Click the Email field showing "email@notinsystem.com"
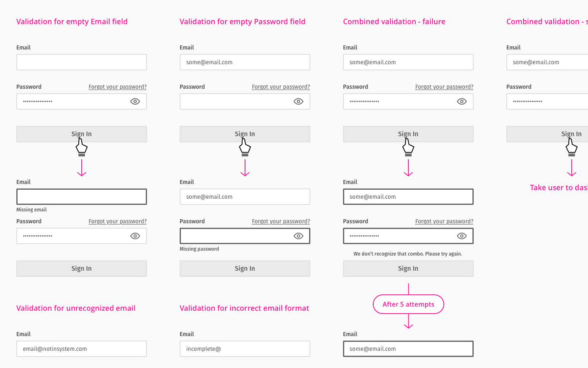This screenshot has width=588, height=368. pos(82,349)
